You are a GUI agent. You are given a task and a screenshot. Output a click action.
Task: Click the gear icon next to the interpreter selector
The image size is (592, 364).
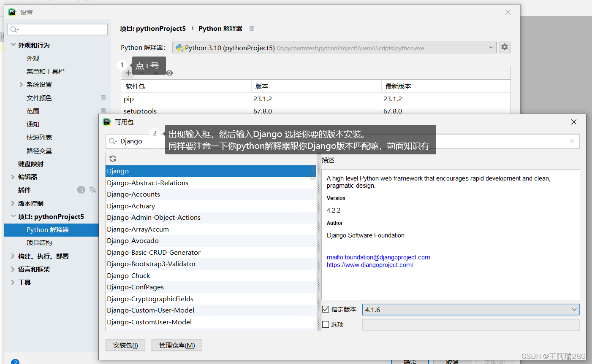[504, 47]
